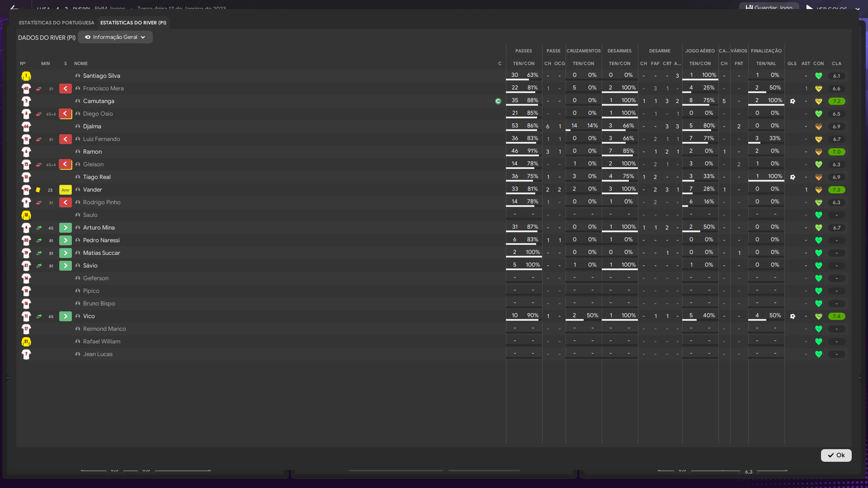Image resolution: width=868 pixels, height=488 pixels.
Task: Click Vander's 7.3 rating badge
Action: [837, 190]
